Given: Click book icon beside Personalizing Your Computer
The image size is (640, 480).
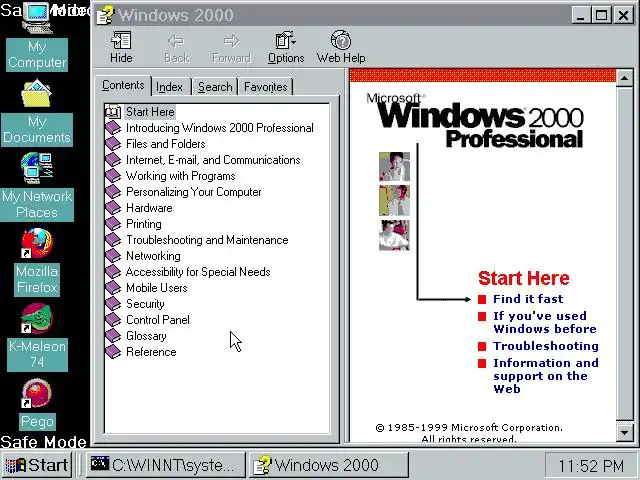Looking at the screenshot, I should point(113,192).
